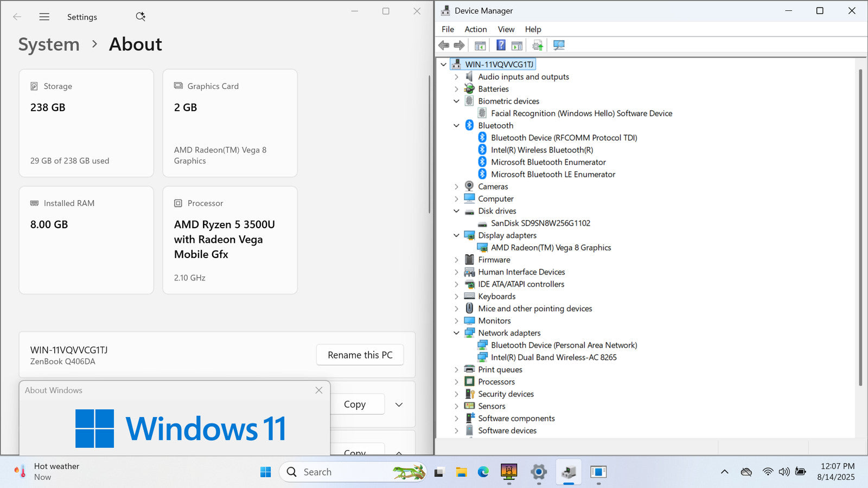This screenshot has height=488, width=868.
Task: Click Show/Hide Console Tree toolbar icon
Action: tap(480, 46)
